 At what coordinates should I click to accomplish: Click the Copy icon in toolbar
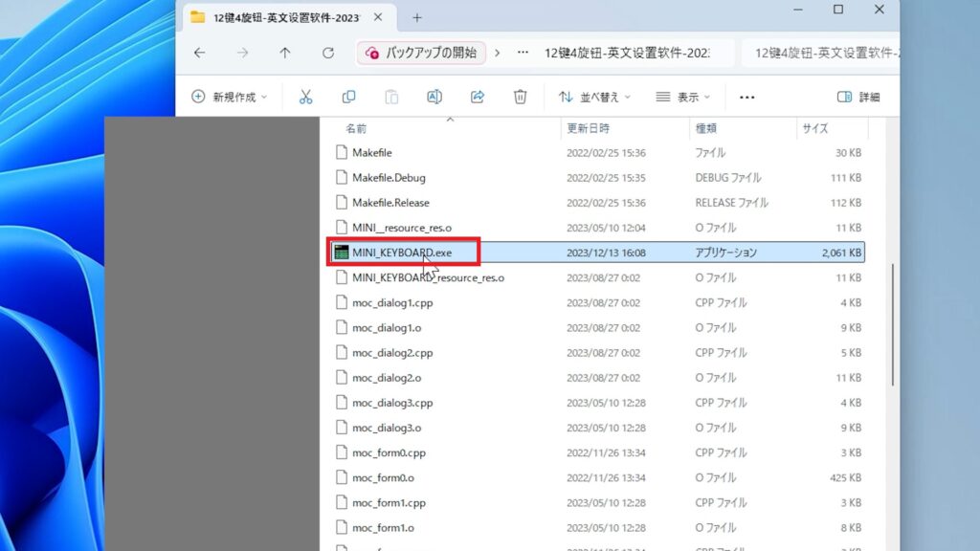click(348, 97)
